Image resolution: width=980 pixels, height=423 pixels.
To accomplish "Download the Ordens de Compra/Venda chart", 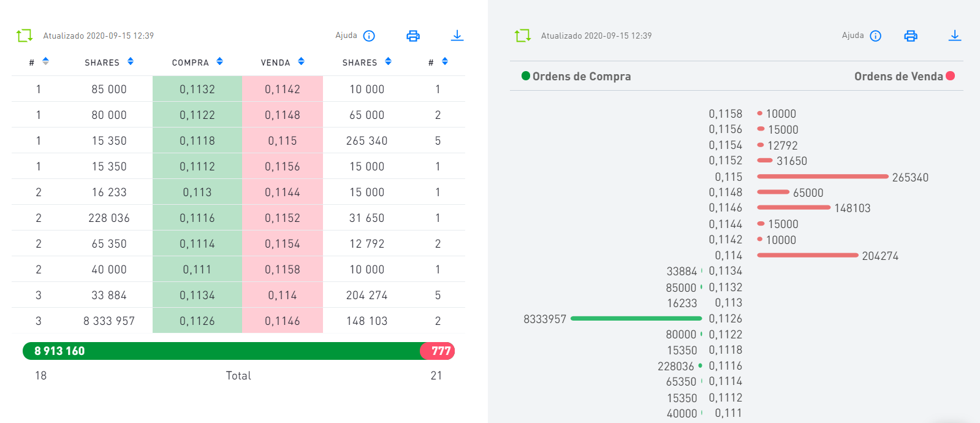I will 955,36.
